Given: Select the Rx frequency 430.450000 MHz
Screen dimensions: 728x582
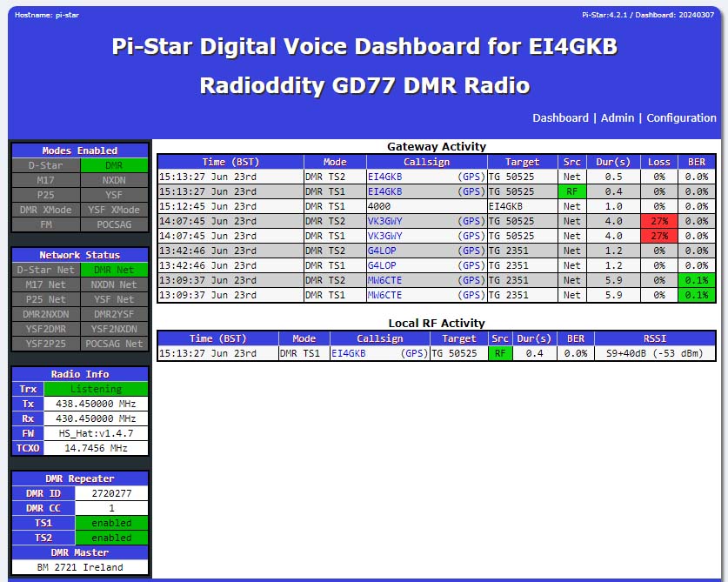Looking at the screenshot, I should coord(96,419).
